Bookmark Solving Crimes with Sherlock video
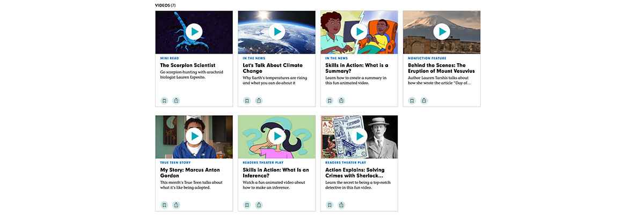This screenshot has height=215, width=644. tap(330, 205)
